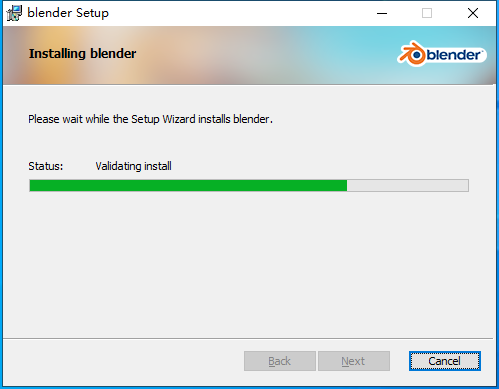Click the empty footer area left of Back
Image resolution: width=499 pixels, height=389 pixels.
(x=123, y=362)
